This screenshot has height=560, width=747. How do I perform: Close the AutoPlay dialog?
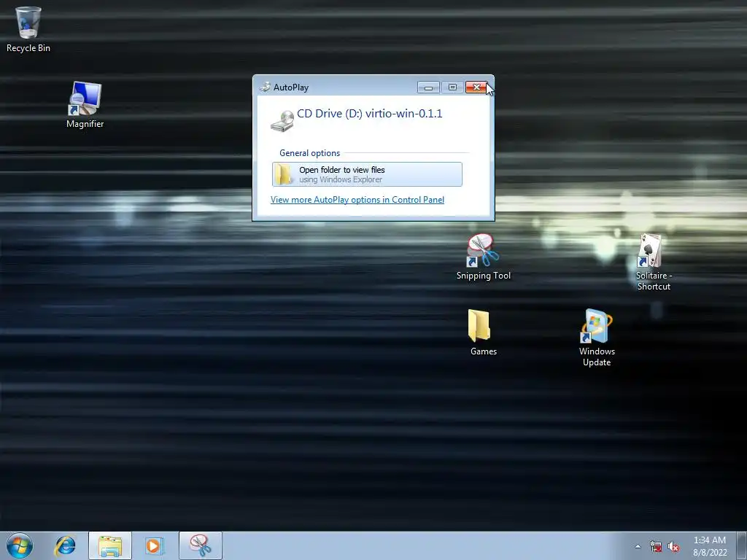(476, 87)
